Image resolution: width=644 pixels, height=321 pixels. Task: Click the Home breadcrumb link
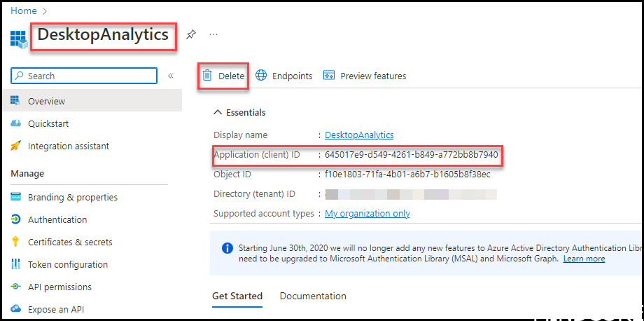23,11
